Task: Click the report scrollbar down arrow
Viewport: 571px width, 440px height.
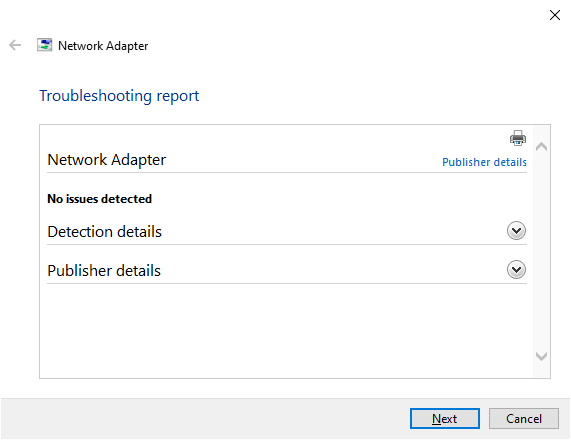Action: click(x=542, y=356)
